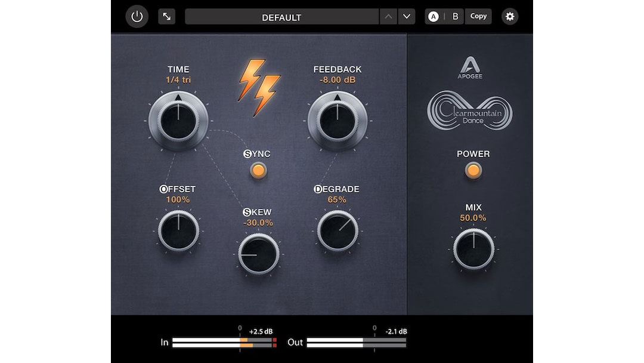Click the circled S icon beside Skew
This screenshot has width=644, height=363.
247,212
